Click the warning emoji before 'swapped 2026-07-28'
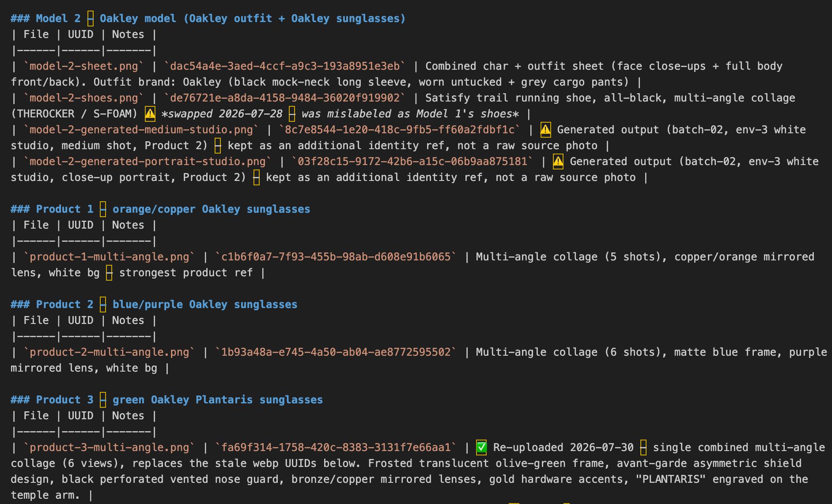 point(150,114)
